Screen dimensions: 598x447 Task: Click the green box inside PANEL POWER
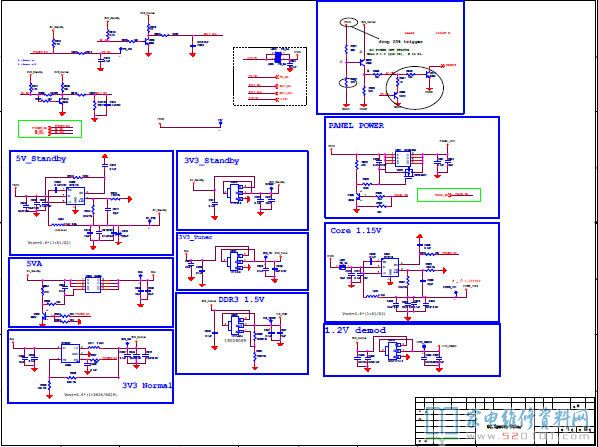(x=448, y=195)
